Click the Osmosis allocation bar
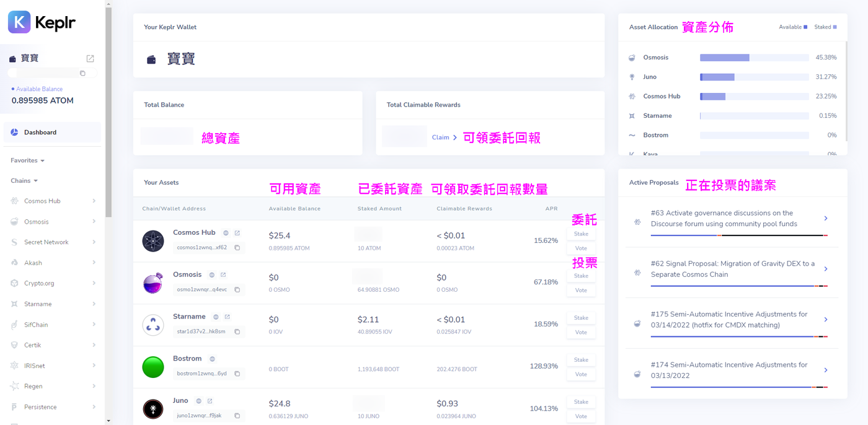 pyautogui.click(x=755, y=58)
